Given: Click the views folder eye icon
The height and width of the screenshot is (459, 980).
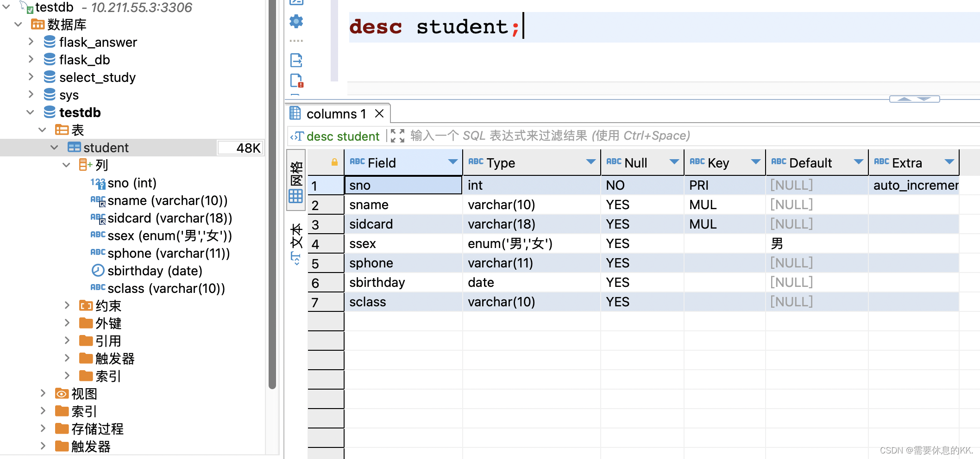Looking at the screenshot, I should (x=62, y=394).
